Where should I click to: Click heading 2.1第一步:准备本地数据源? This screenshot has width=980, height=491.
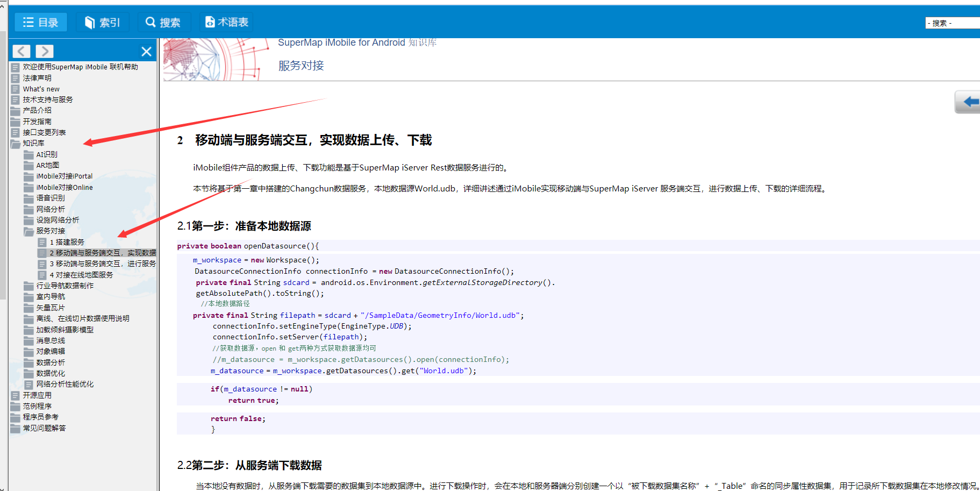244,226
